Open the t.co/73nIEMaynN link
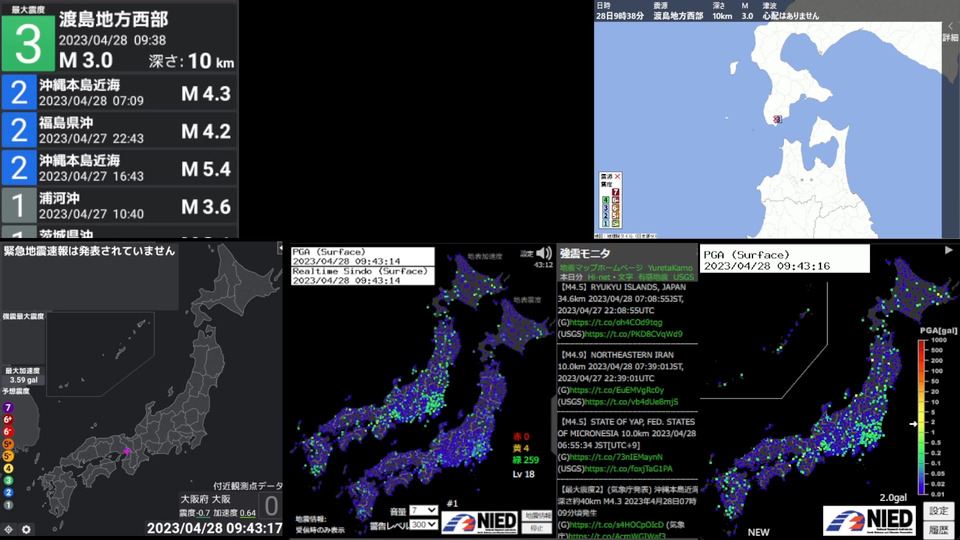 pos(616,457)
